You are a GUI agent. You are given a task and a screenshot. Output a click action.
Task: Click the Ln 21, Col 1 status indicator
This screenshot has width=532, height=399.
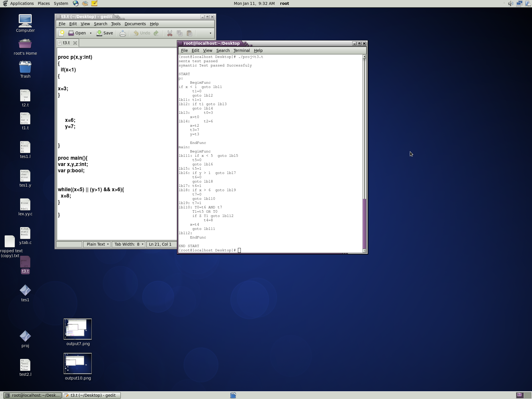161,244
